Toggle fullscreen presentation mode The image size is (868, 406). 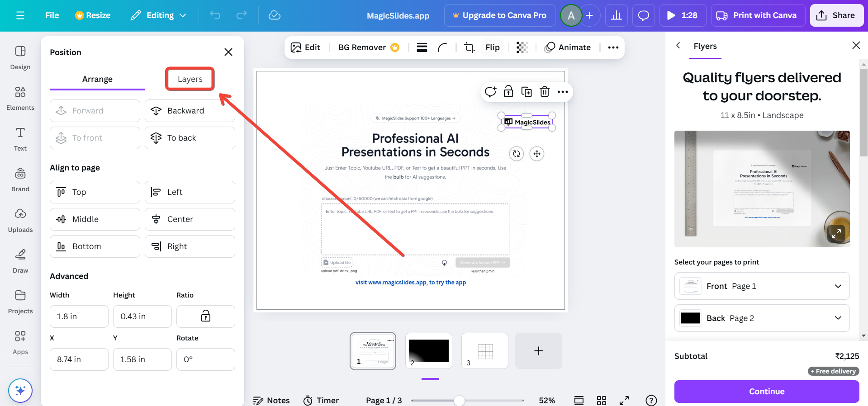[624, 401]
